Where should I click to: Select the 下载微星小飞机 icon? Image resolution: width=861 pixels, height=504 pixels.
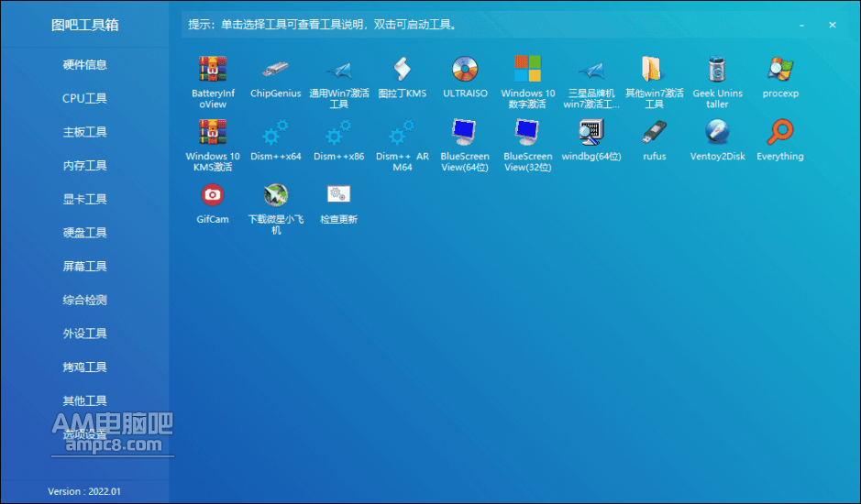[x=276, y=195]
